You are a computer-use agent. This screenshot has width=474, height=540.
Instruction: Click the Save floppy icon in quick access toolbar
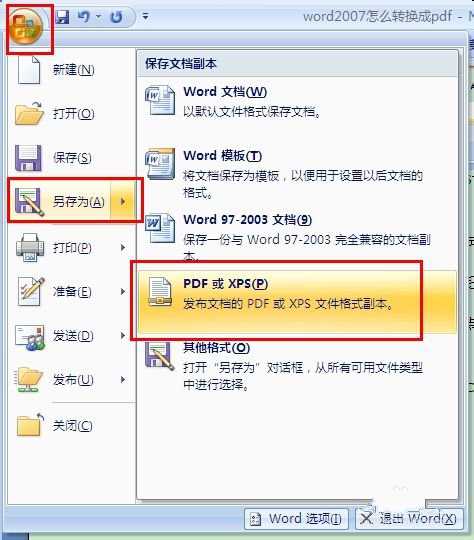tap(63, 17)
